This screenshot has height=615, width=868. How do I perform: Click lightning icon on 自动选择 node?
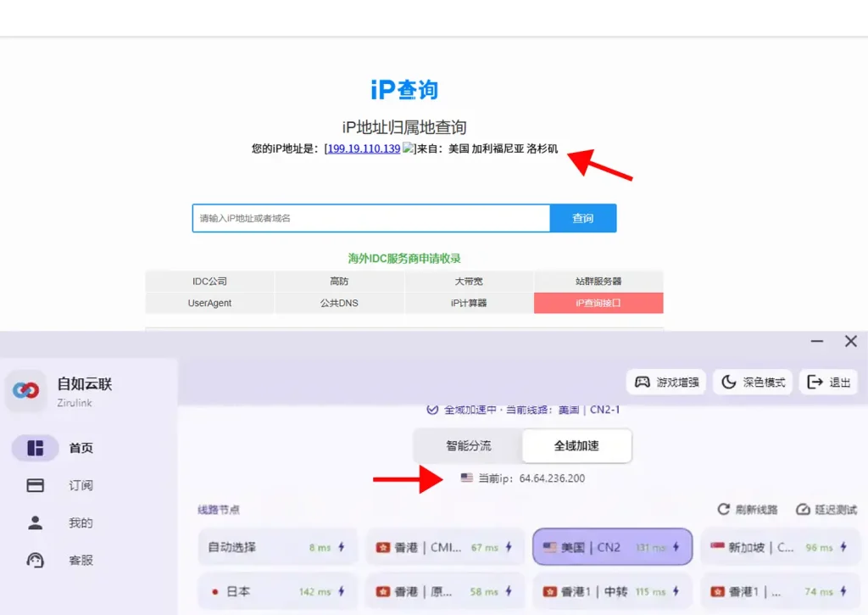coord(342,547)
